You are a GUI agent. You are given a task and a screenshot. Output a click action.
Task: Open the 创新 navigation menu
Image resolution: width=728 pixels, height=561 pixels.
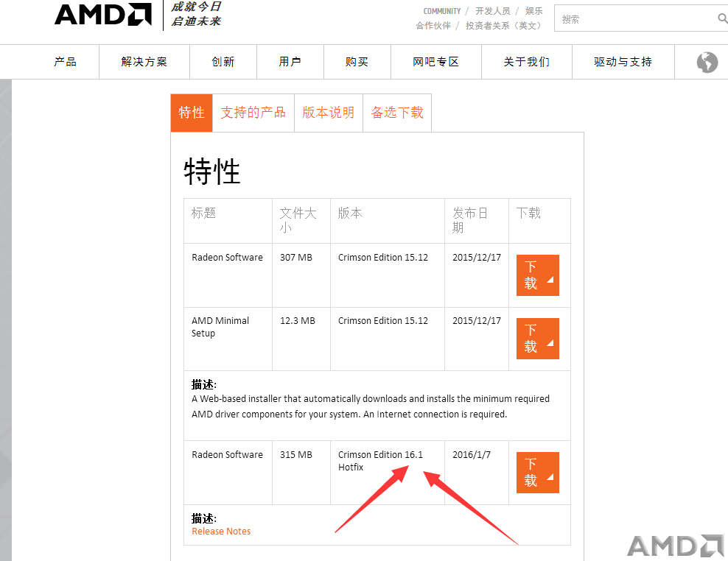pyautogui.click(x=223, y=62)
